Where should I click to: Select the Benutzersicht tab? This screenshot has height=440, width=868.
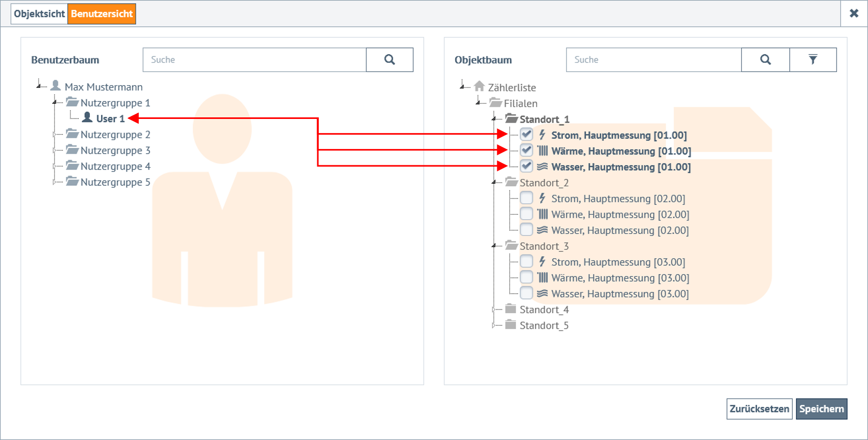click(x=102, y=14)
